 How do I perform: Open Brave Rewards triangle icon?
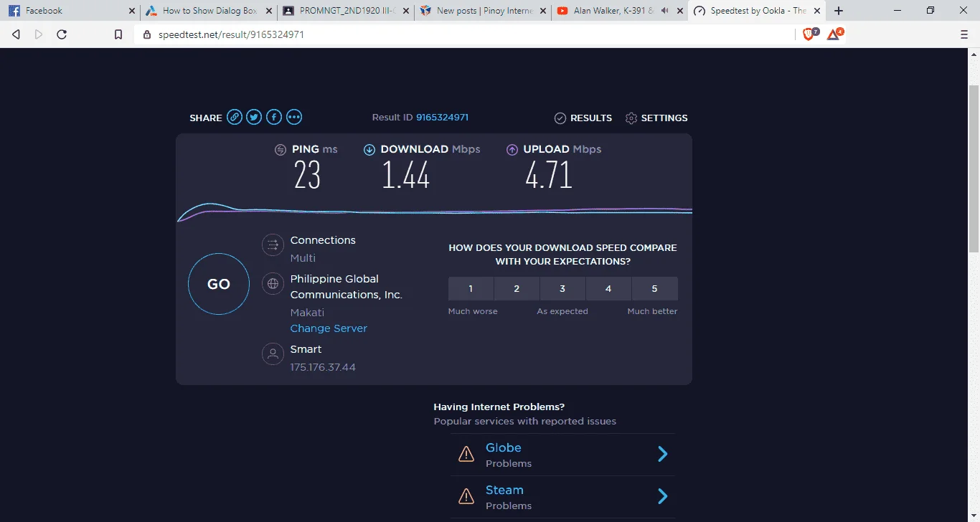coord(834,34)
